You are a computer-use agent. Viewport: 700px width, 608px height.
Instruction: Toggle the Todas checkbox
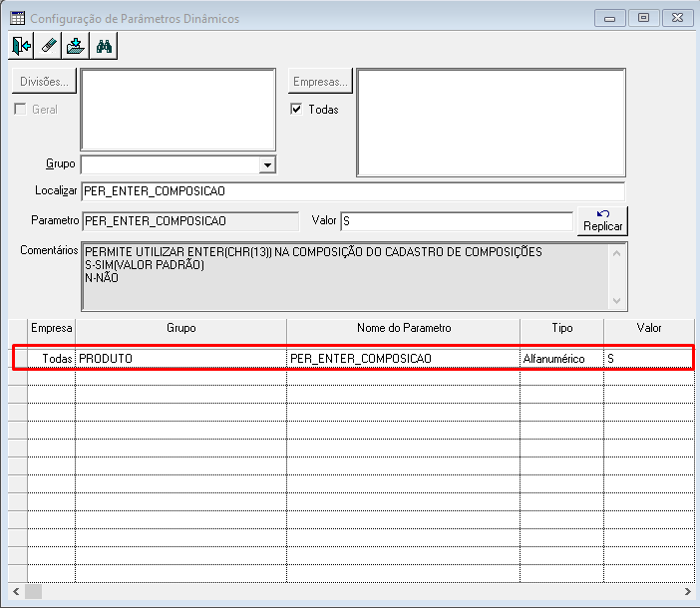296,109
